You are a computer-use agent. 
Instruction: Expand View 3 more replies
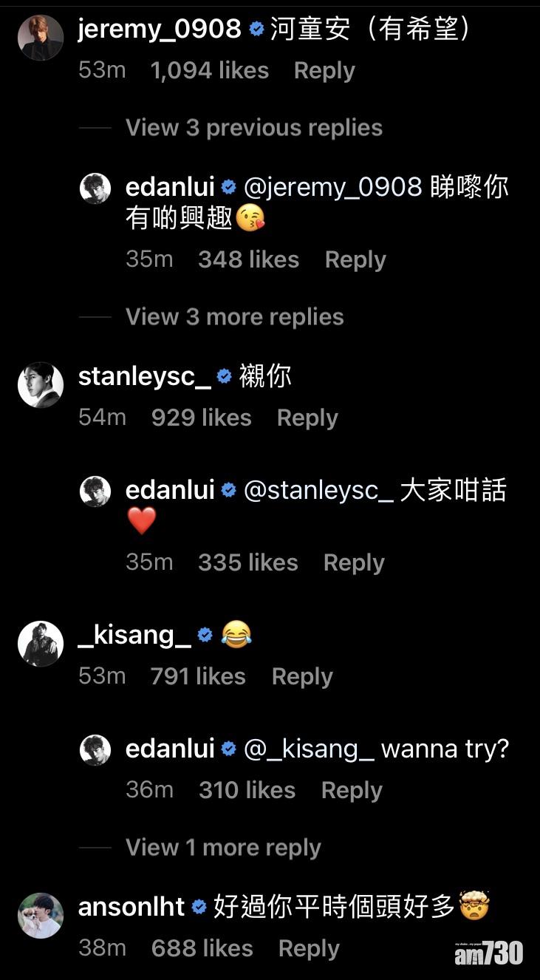coord(234,317)
